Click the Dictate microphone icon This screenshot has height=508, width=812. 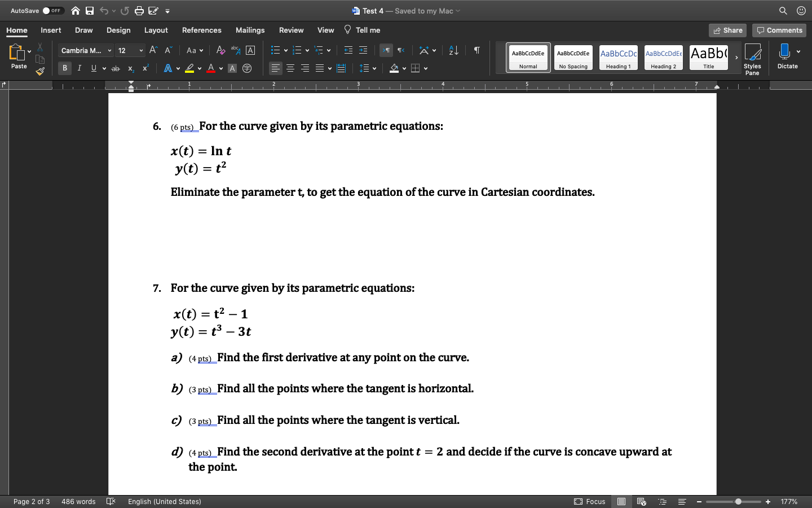coord(784,51)
